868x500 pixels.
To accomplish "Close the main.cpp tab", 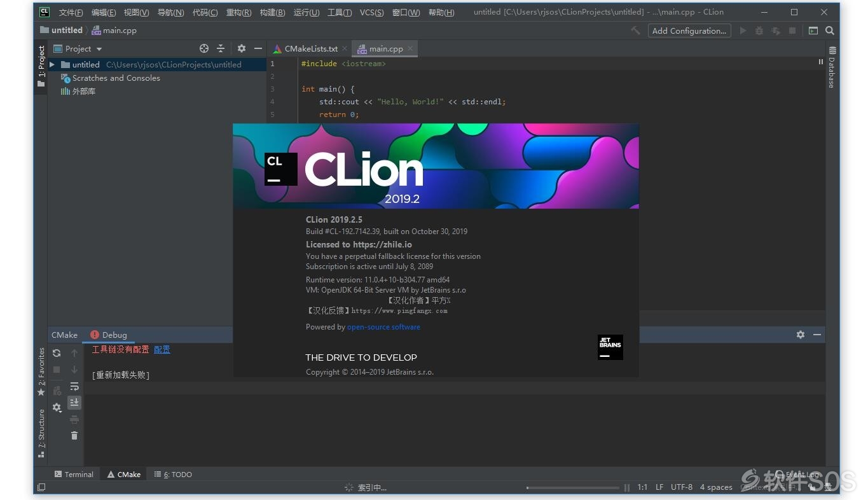I will click(x=410, y=48).
